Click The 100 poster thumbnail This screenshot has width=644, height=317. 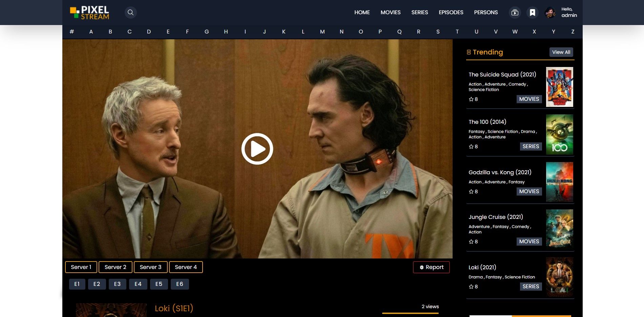click(560, 134)
